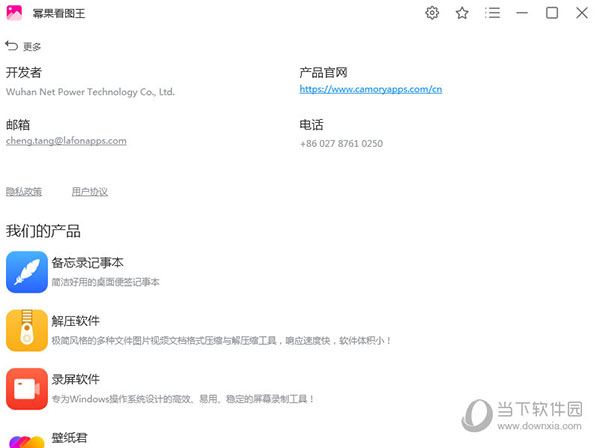The width and height of the screenshot is (600, 448).
Task: Click the 更多 back label
Action: pyautogui.click(x=32, y=47)
